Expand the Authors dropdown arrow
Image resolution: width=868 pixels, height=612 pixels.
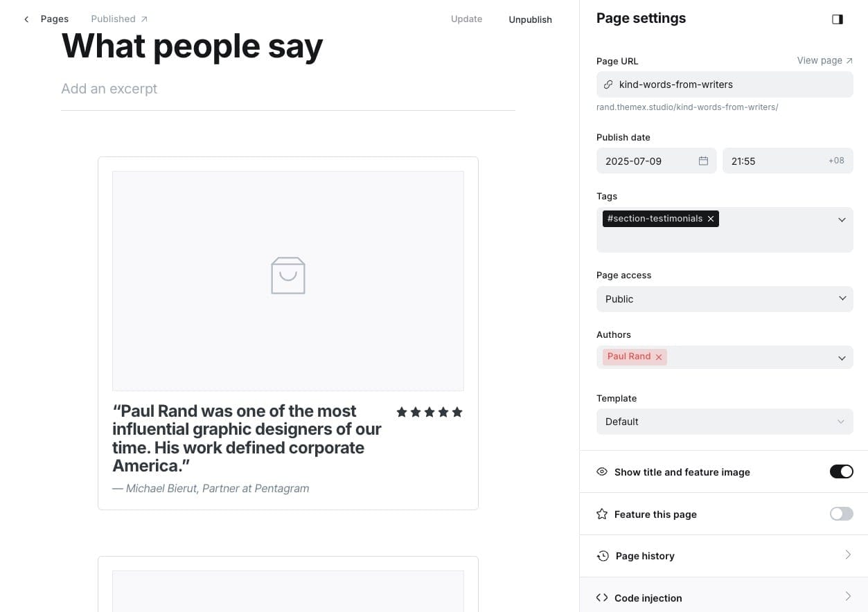(x=842, y=358)
